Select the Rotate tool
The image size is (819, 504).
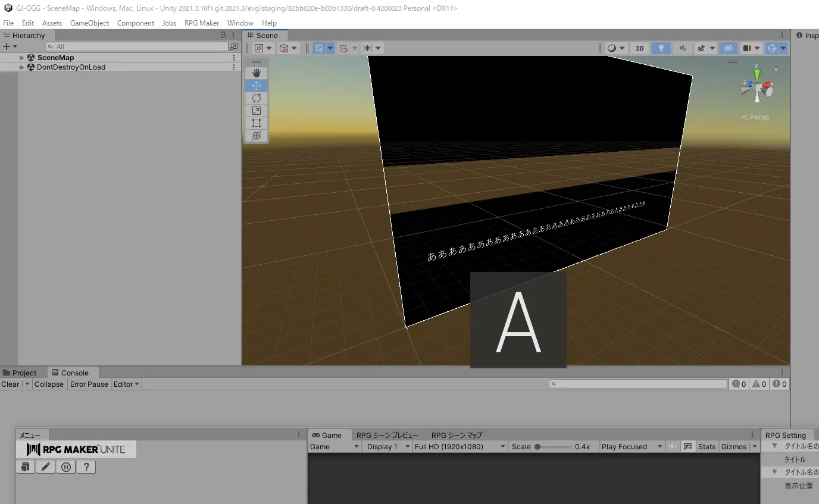point(257,98)
